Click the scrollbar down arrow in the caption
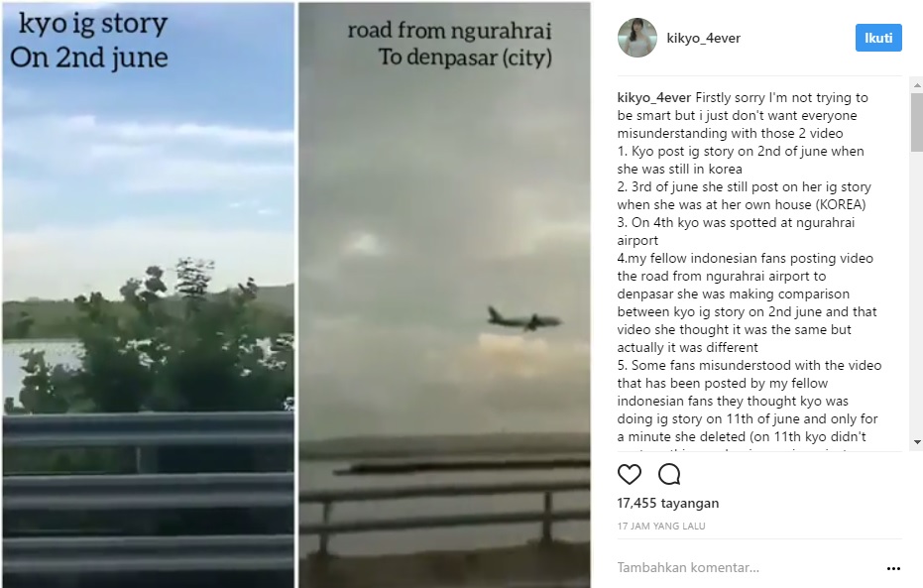Viewport: 923px width, 588px height. click(917, 442)
